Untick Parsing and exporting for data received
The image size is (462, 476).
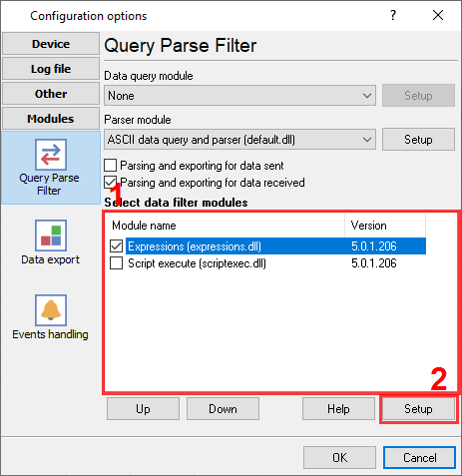click(x=110, y=183)
